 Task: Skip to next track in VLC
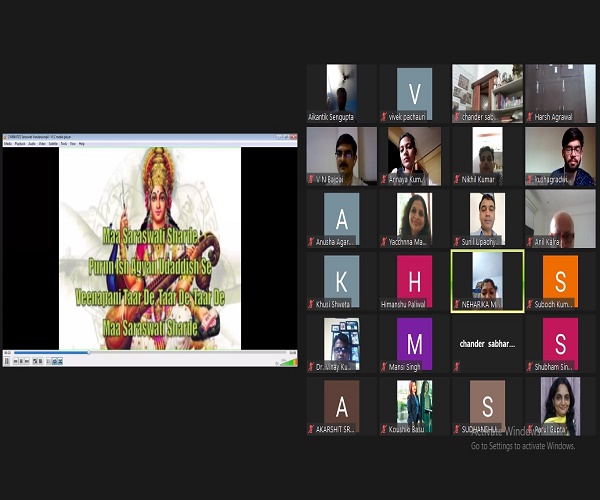click(x=27, y=361)
